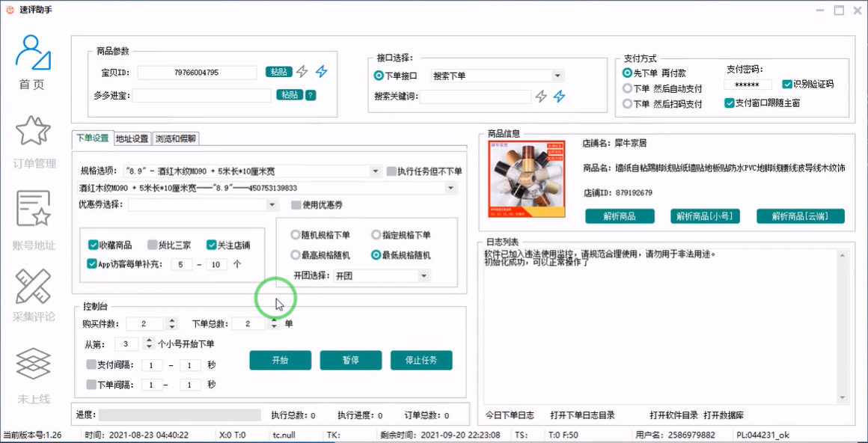Toggle 识别验证码 checkbox
The image size is (868, 443).
point(786,84)
